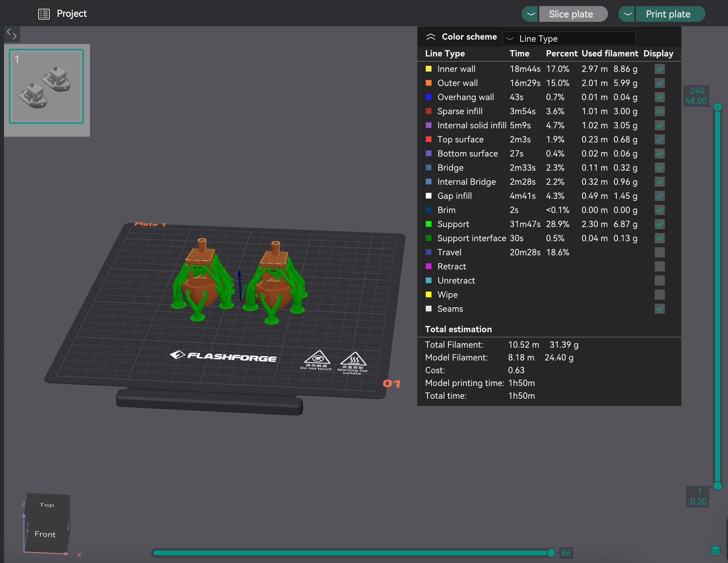
Task: Click the Slice plate button
Action: 573,14
